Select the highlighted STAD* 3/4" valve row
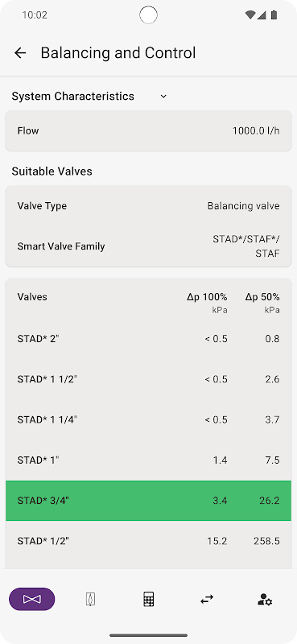Image resolution: width=297 pixels, height=644 pixels. point(148,500)
